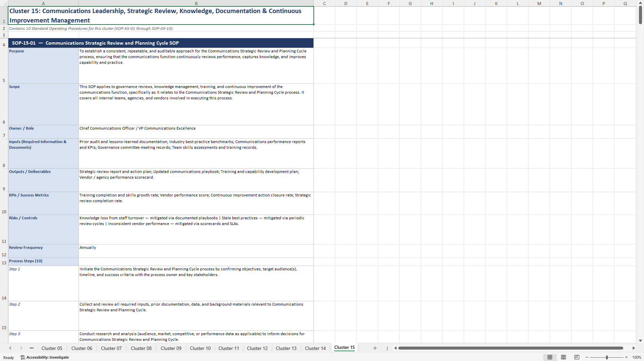
Task: Open the Cluster 08 sheet tab
Action: tap(141, 348)
